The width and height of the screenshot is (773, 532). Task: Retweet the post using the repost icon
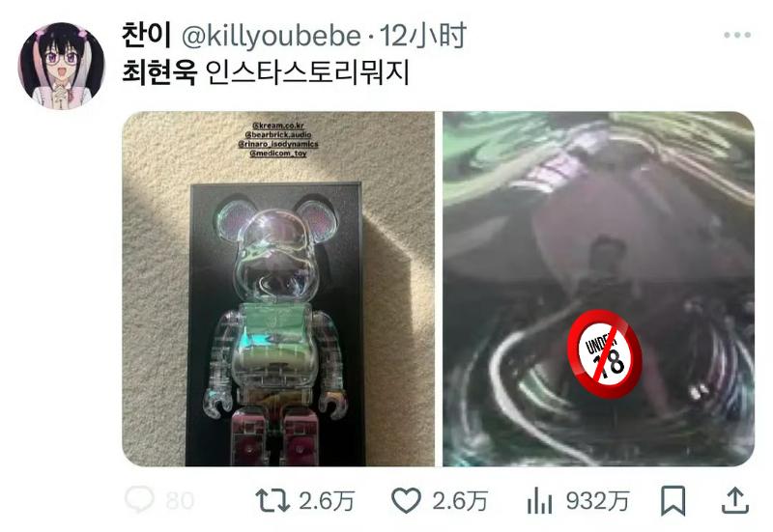272,500
